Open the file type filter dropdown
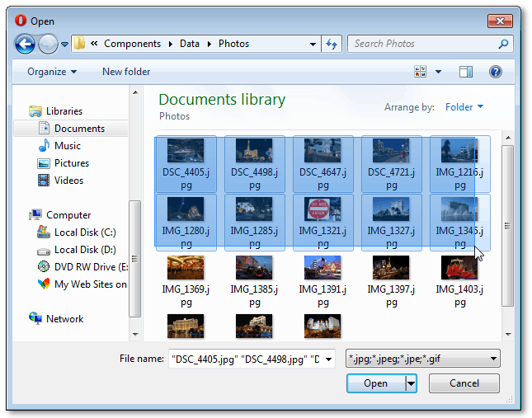Screen dimensions: 532x418 point(423,359)
